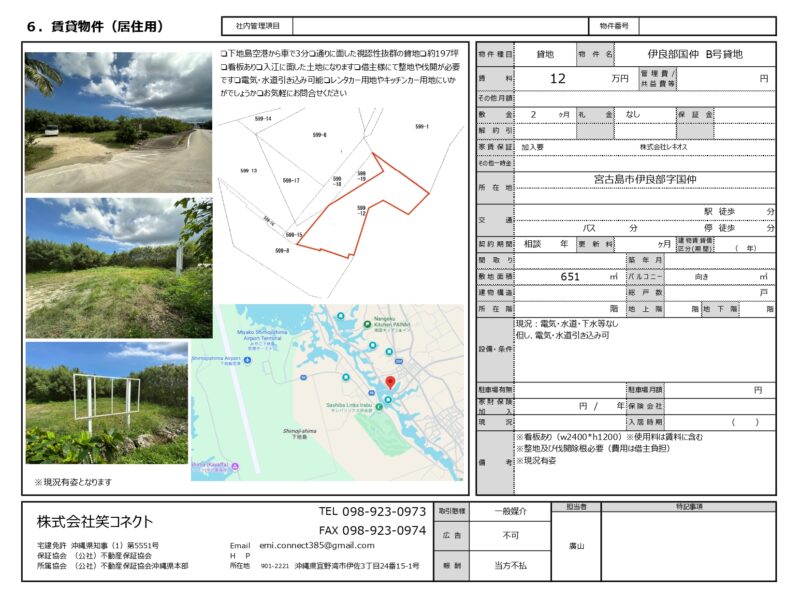Viewport: 800px width, 600px height.
Task: Click the 651 ㎡ site area cell
Action: (570, 276)
